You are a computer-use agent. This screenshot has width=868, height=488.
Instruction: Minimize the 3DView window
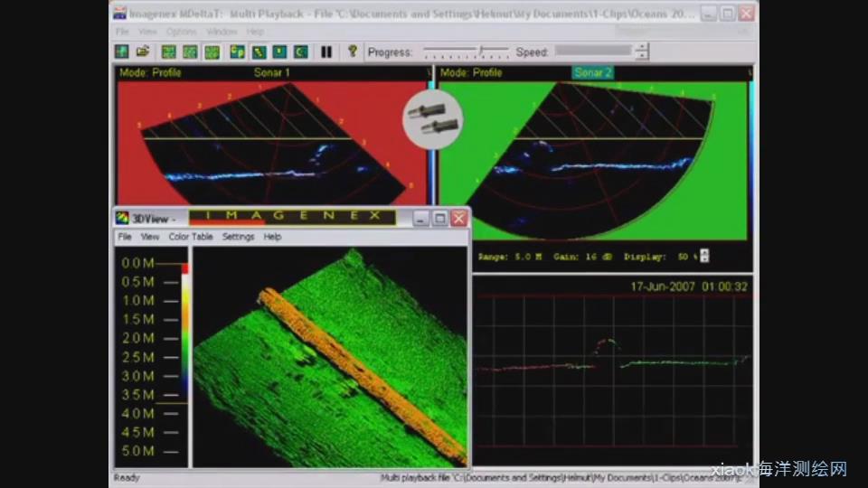(x=420, y=219)
